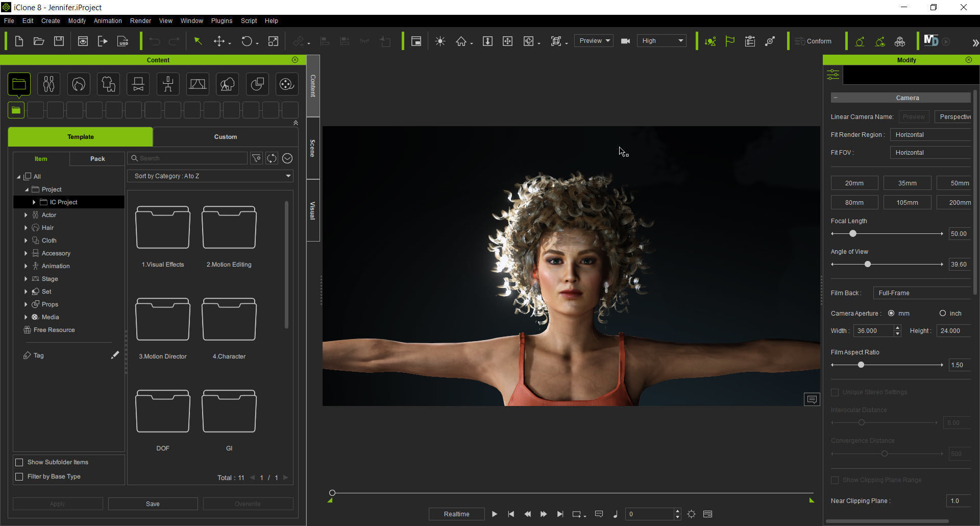Enable Filter by Base Type checkbox
Image resolution: width=980 pixels, height=526 pixels.
point(19,476)
